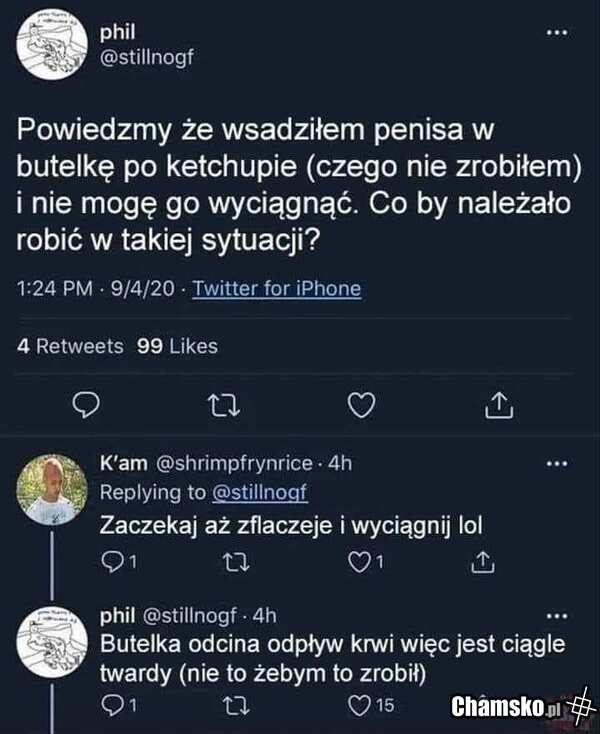This screenshot has height=734, width=600.
Task: Reply to K'am's comment
Action: tap(113, 564)
